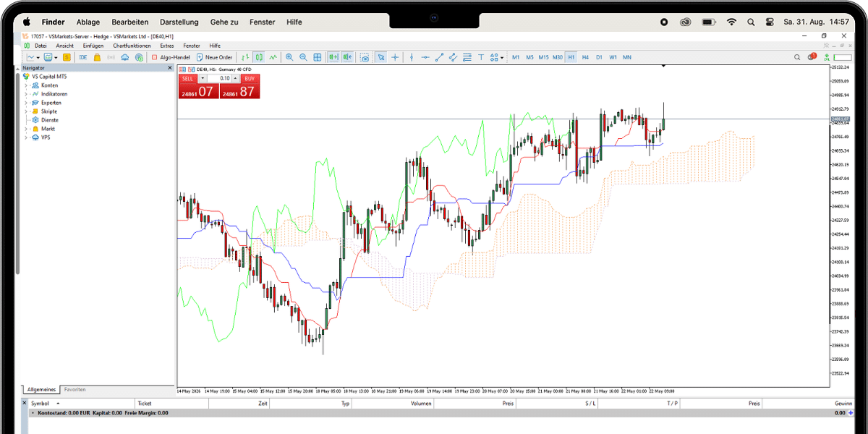Click the globe with green plus toolbar icon

click(x=139, y=57)
